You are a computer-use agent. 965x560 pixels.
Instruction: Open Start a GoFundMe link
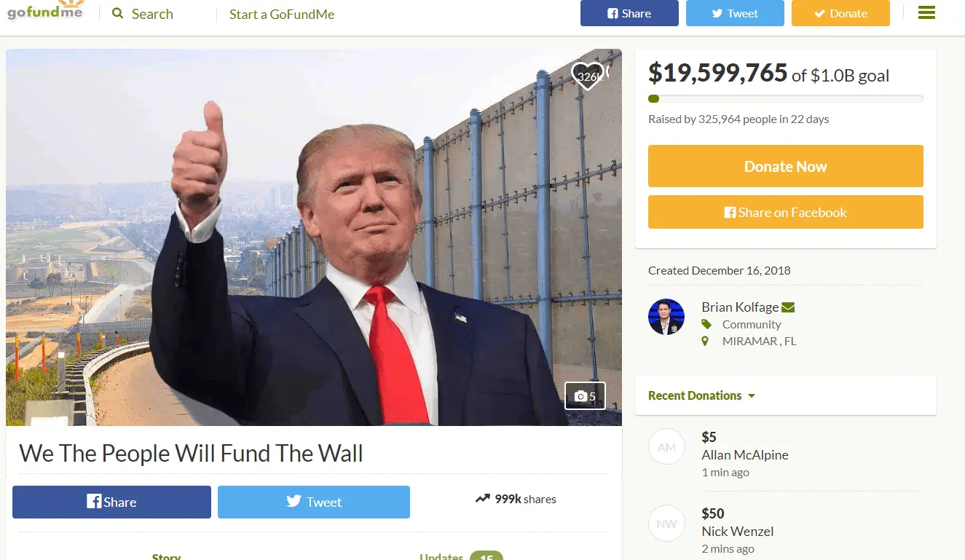pyautogui.click(x=282, y=14)
